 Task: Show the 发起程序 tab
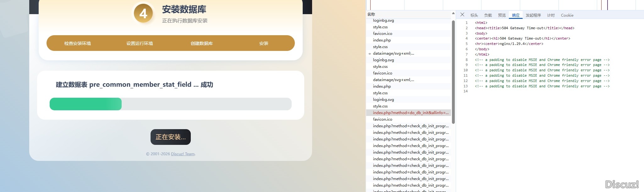click(533, 15)
